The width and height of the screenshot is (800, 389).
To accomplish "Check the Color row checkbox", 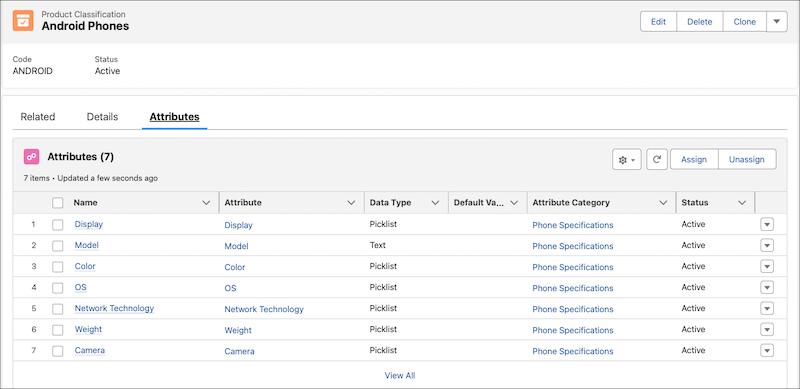I will coord(58,266).
